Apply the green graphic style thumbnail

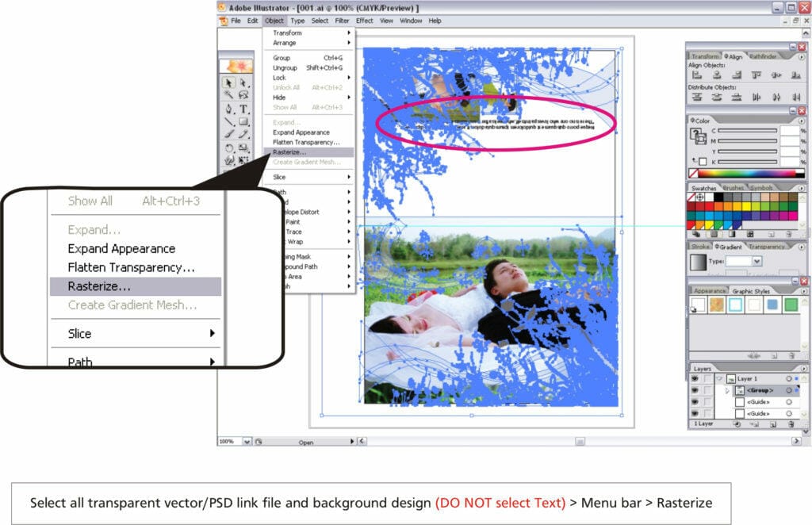pos(791,305)
